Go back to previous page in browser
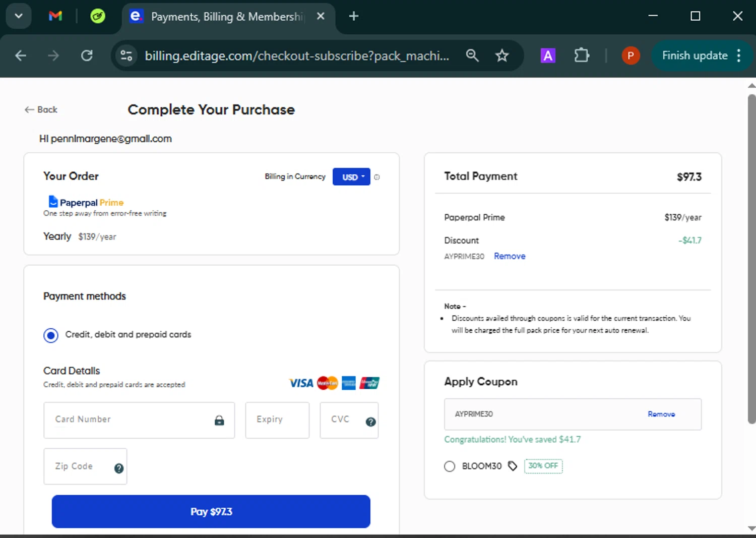The height and width of the screenshot is (538, 756). point(21,55)
